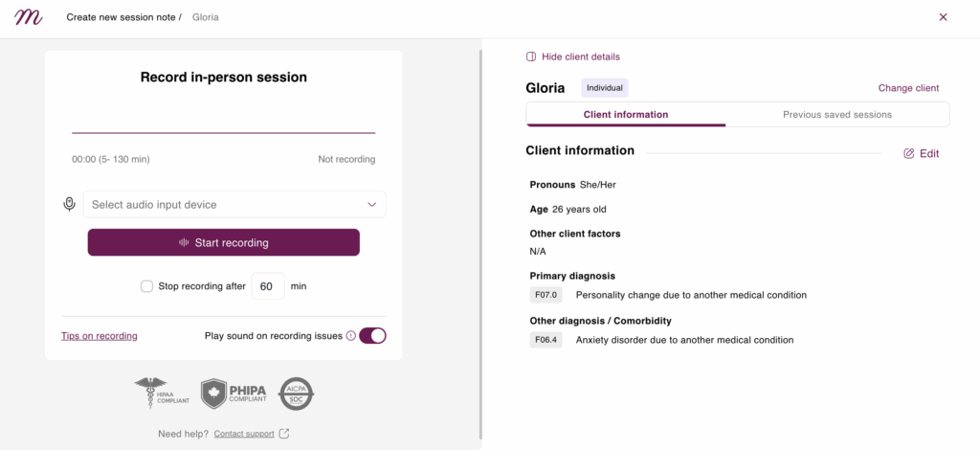The height and width of the screenshot is (450, 980).
Task: Click the info icon next to recording issues
Action: [350, 336]
